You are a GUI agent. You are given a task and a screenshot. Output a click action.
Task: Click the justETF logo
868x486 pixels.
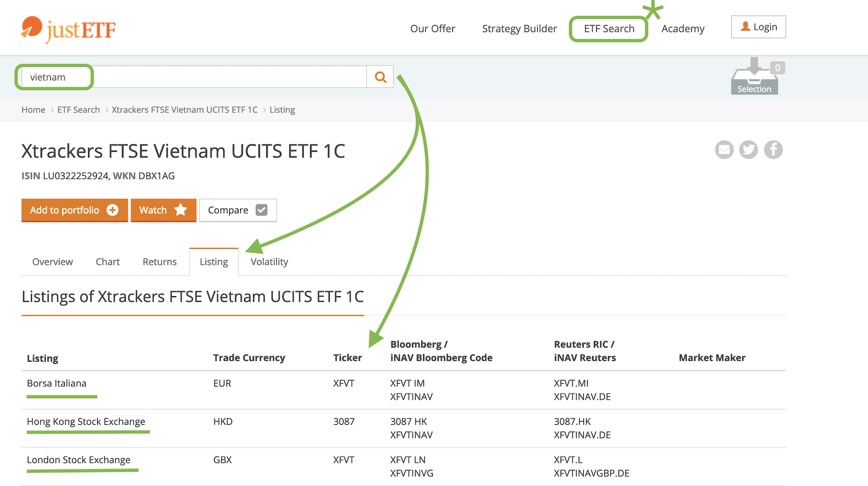coord(69,29)
